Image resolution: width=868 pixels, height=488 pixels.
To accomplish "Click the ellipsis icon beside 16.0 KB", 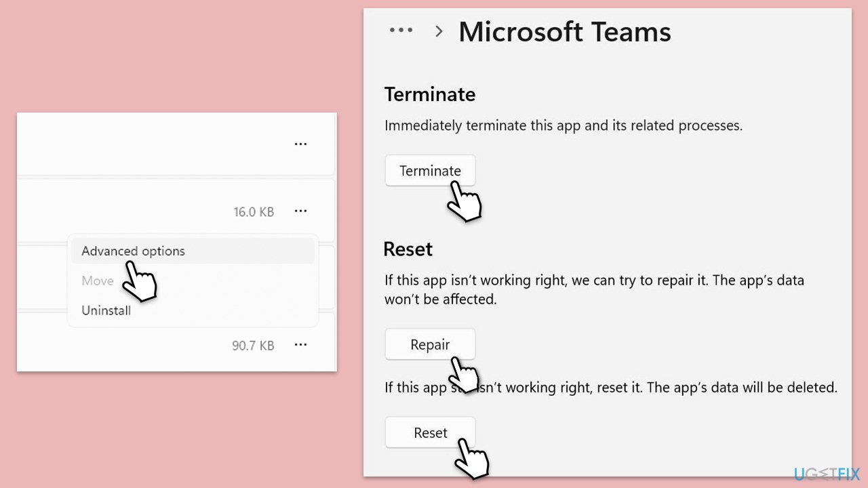I will click(300, 211).
